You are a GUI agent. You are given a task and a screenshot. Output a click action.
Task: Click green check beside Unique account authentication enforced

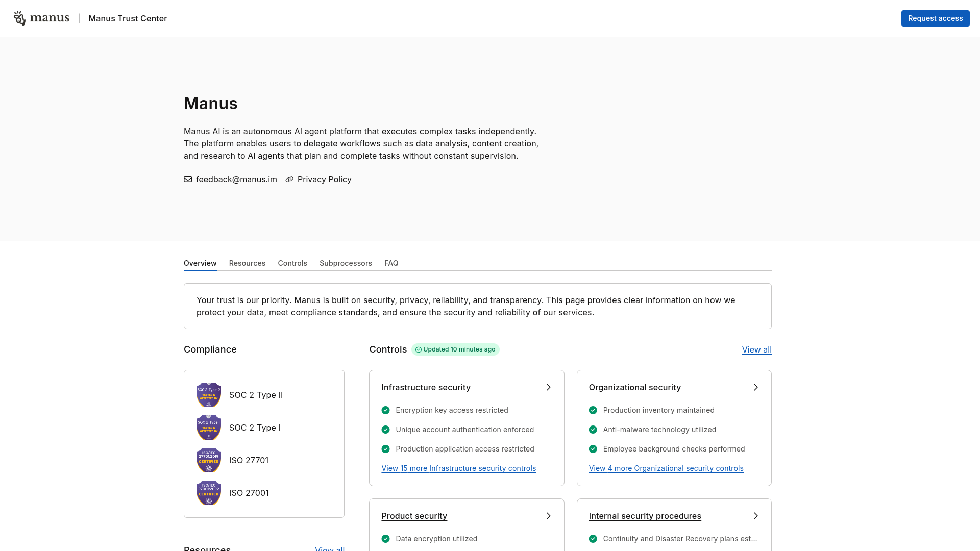click(385, 430)
